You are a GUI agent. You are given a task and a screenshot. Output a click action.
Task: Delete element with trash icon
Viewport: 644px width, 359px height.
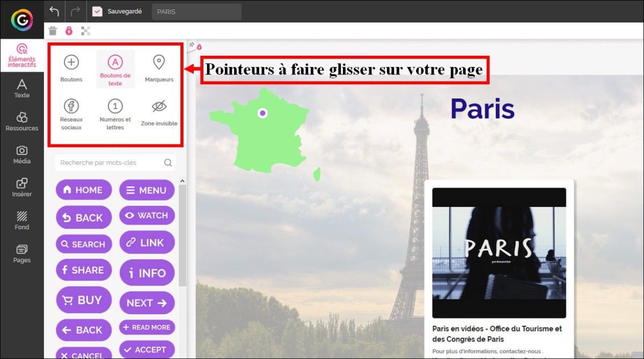click(53, 31)
